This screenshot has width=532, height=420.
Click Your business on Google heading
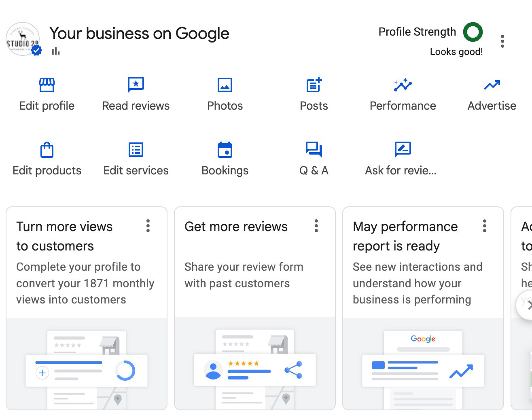coord(139,34)
